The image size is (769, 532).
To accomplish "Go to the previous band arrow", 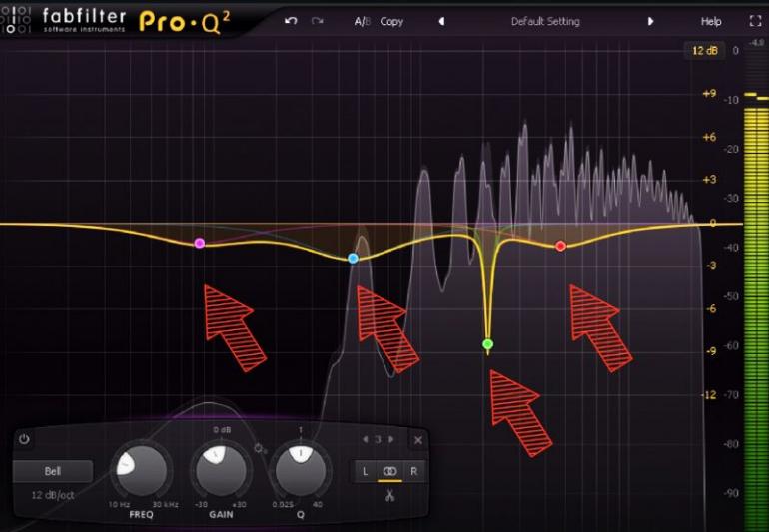I will click(x=366, y=439).
